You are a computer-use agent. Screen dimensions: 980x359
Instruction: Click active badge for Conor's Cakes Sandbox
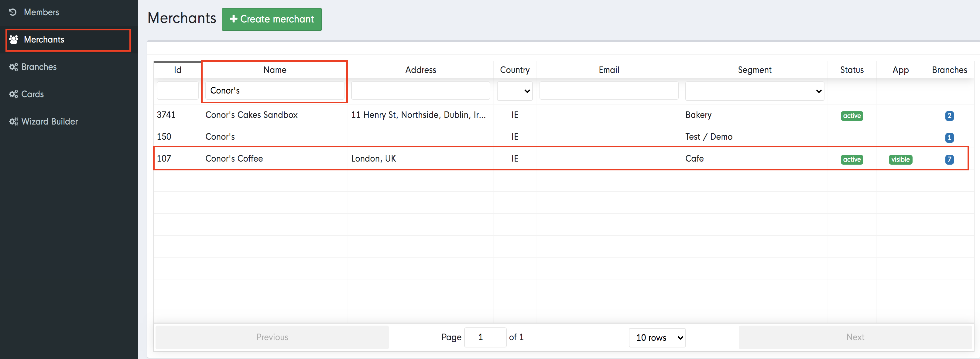(x=852, y=116)
